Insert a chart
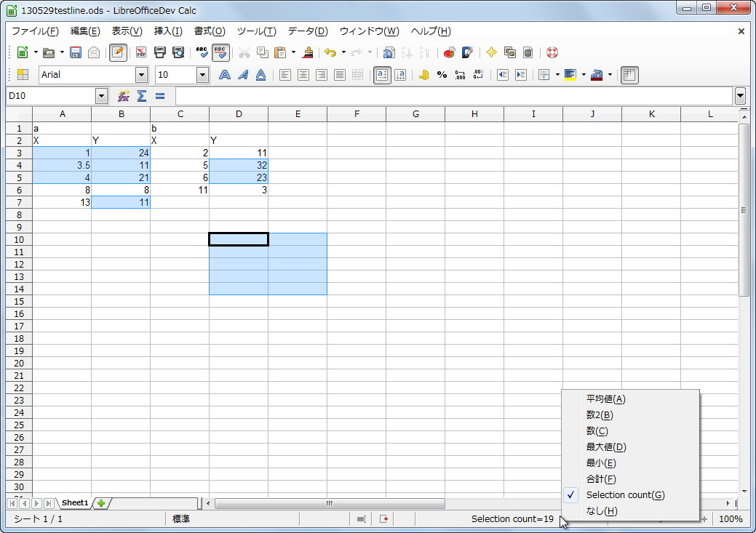756x533 pixels. point(450,52)
